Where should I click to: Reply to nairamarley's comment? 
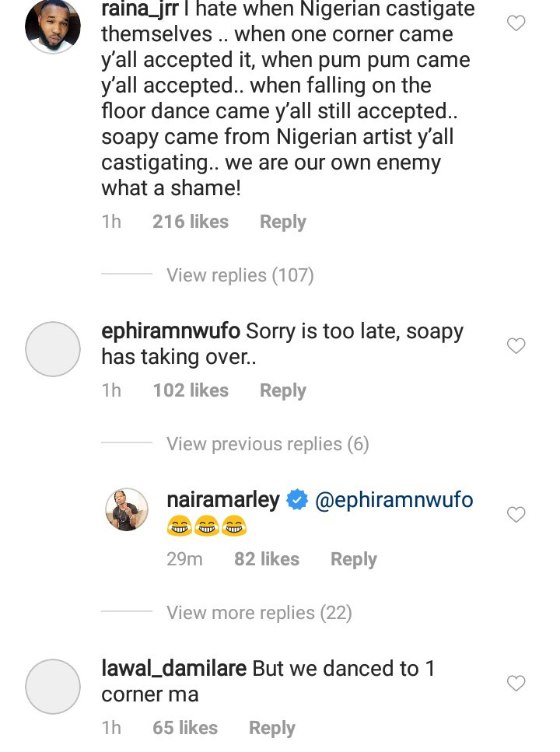(x=353, y=559)
